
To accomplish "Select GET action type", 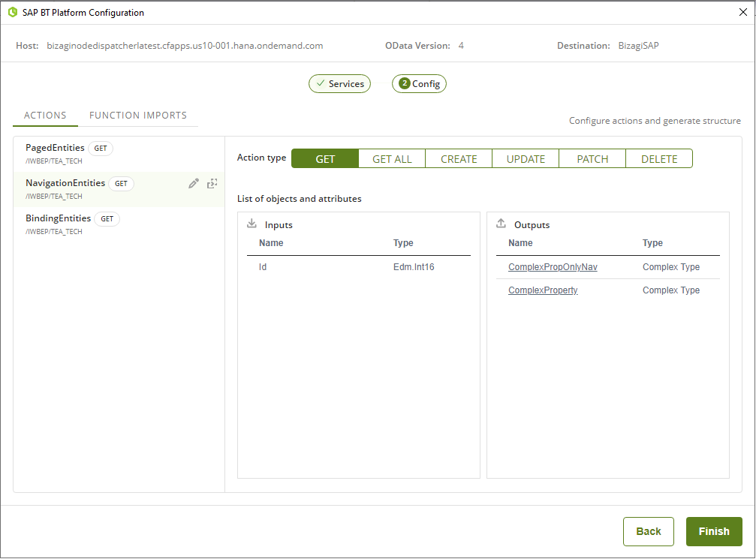I will 325,159.
